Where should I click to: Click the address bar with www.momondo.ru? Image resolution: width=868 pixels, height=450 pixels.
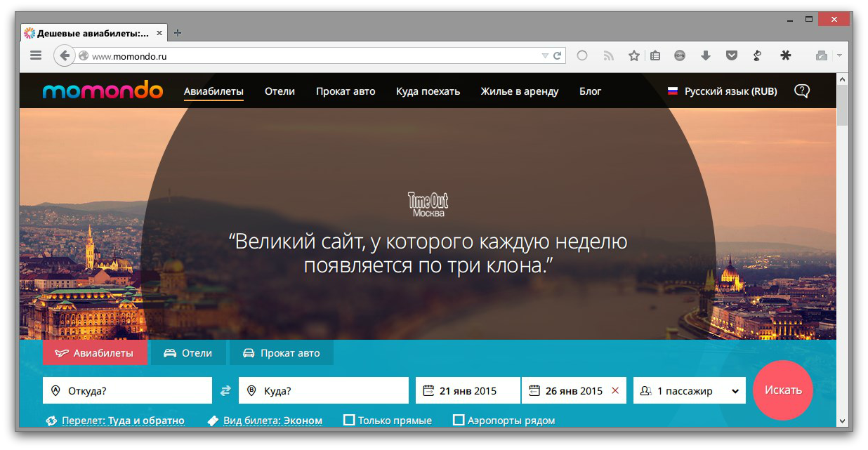click(309, 55)
